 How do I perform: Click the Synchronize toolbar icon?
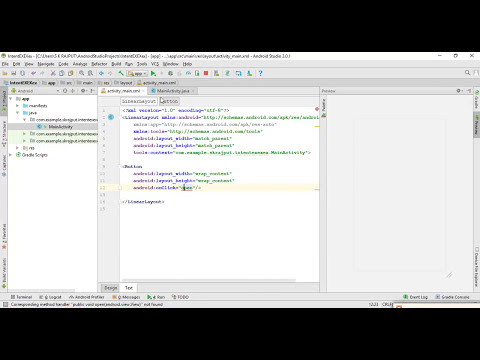point(22,73)
